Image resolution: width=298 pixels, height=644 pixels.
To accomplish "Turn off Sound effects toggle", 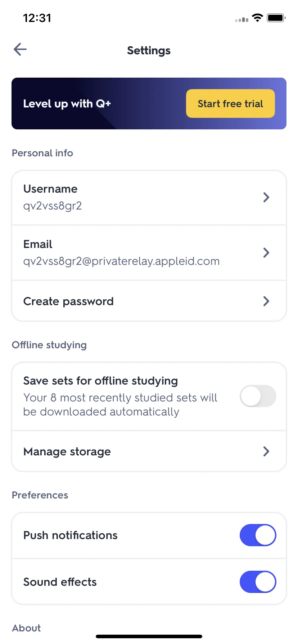I will [258, 582].
